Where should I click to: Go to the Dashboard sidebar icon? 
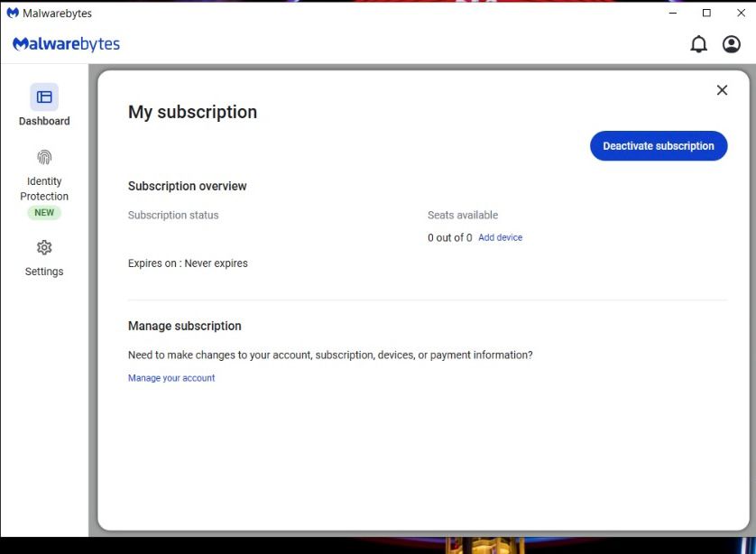pyautogui.click(x=44, y=97)
